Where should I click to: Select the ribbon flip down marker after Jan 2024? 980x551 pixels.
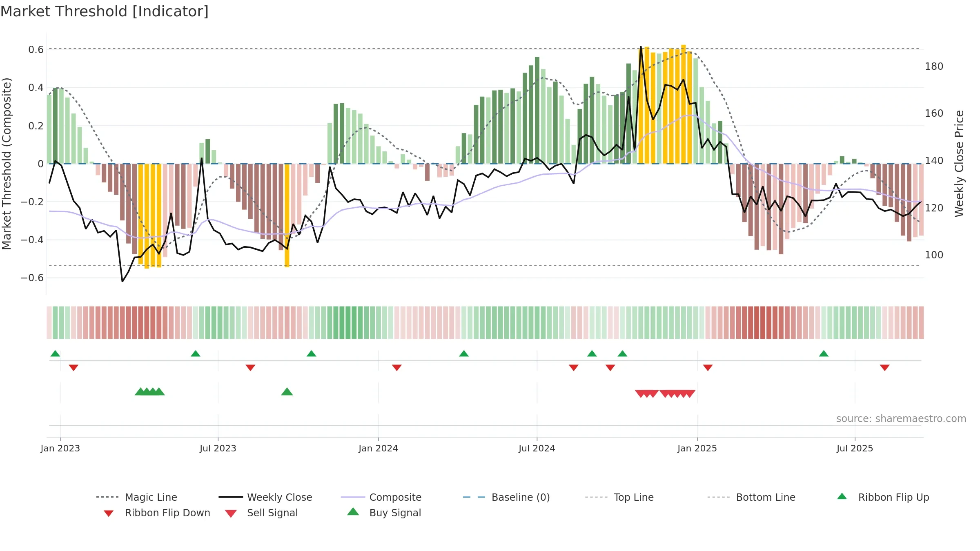397,368
